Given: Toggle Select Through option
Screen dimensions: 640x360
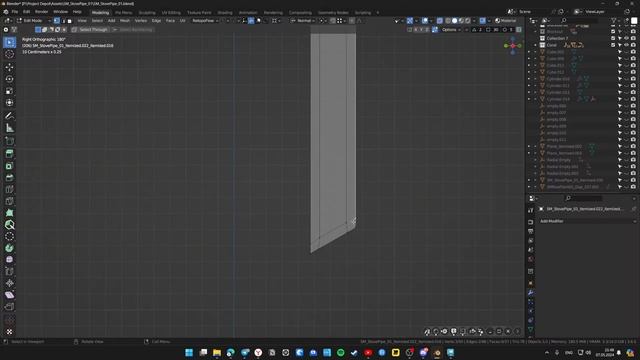Looking at the screenshot, I should tap(91, 30).
